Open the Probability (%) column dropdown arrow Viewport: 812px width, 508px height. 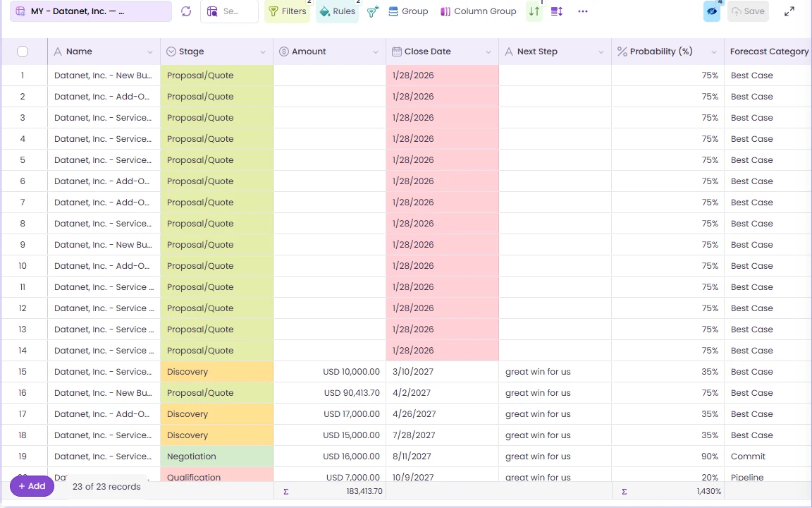pos(714,52)
